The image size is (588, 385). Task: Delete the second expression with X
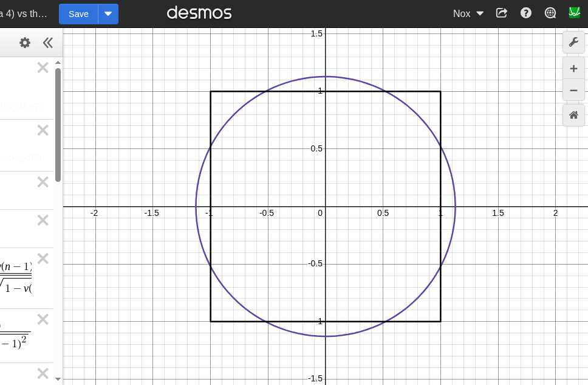point(43,131)
